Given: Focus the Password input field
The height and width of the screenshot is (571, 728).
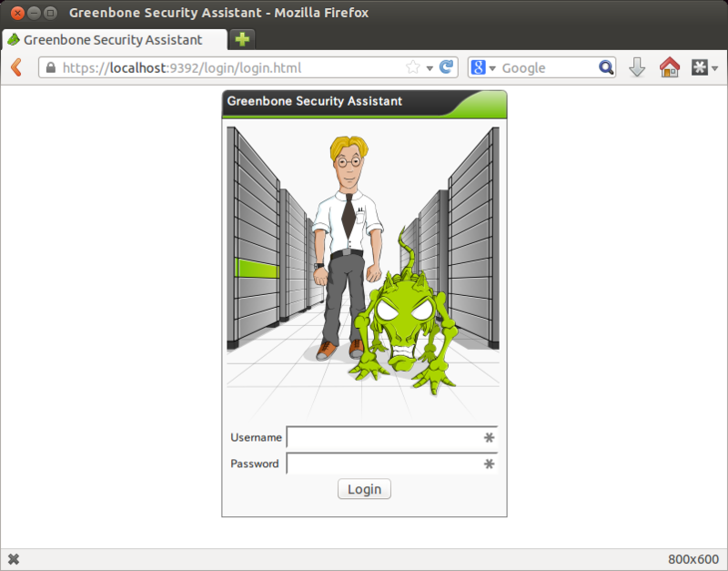Looking at the screenshot, I should click(392, 464).
